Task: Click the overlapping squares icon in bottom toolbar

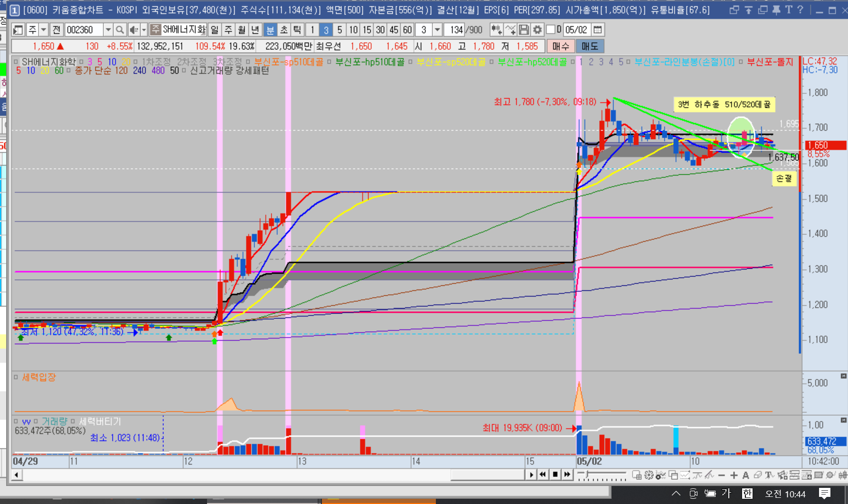Action: point(673,475)
